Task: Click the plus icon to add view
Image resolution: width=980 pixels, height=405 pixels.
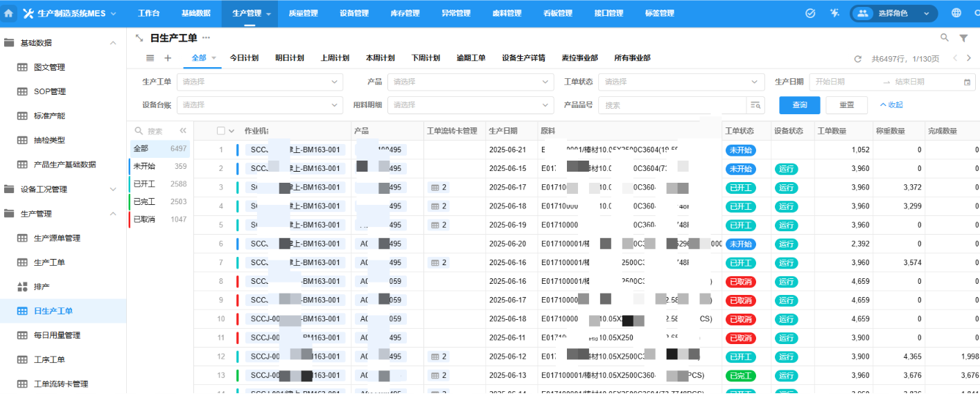Action: click(x=167, y=58)
